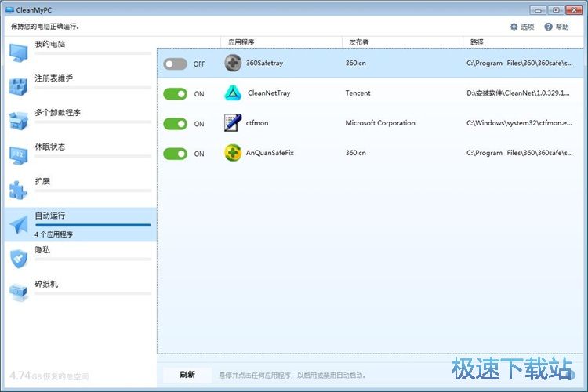Screen dimensions: 588x392
Task: Click the OFF label of 360Safetray
Action: [x=199, y=64]
